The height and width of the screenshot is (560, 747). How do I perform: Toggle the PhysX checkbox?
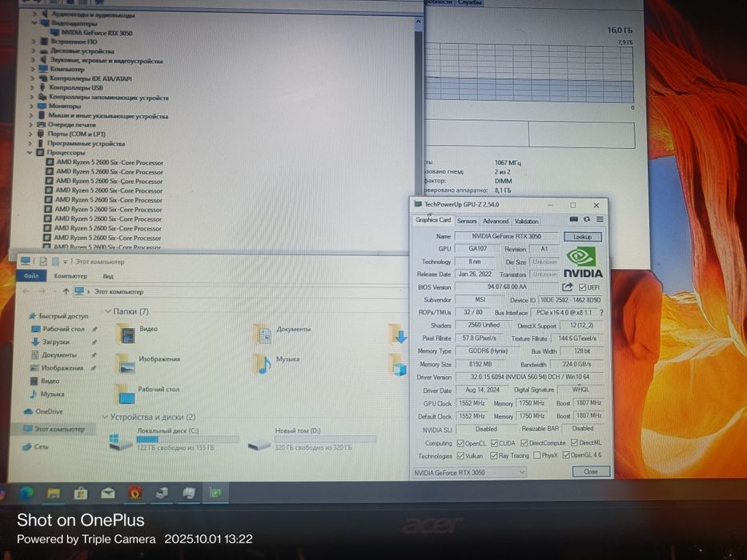(537, 455)
